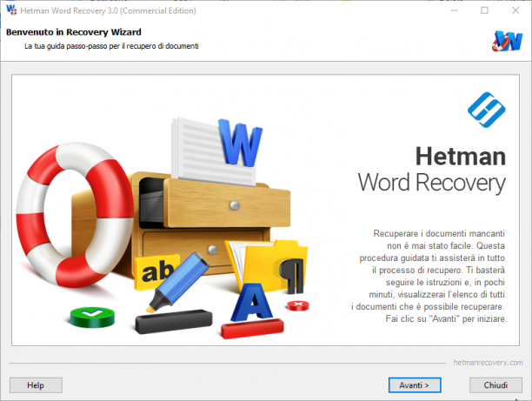Click the Hetman Word Recovery heading text

[431, 170]
